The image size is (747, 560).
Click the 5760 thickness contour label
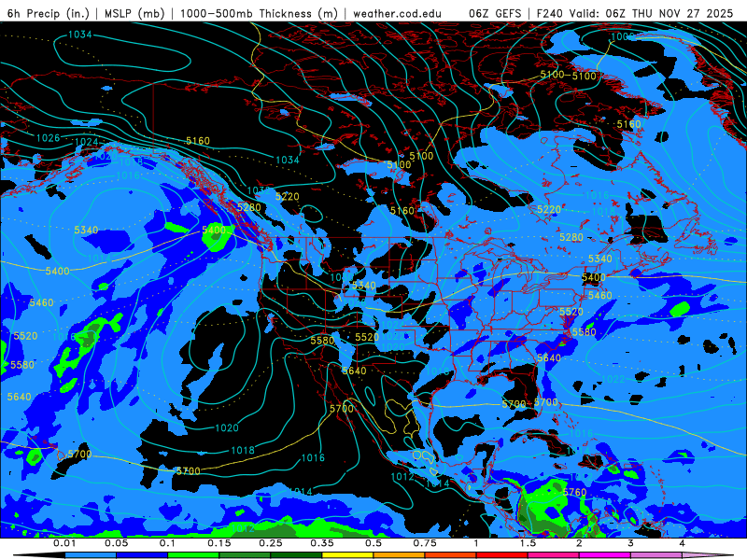[x=574, y=492]
